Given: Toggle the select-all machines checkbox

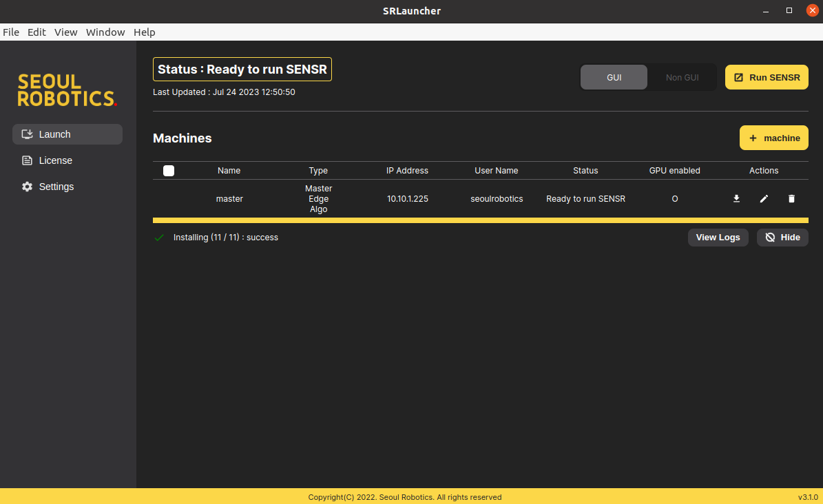Looking at the screenshot, I should [169, 171].
